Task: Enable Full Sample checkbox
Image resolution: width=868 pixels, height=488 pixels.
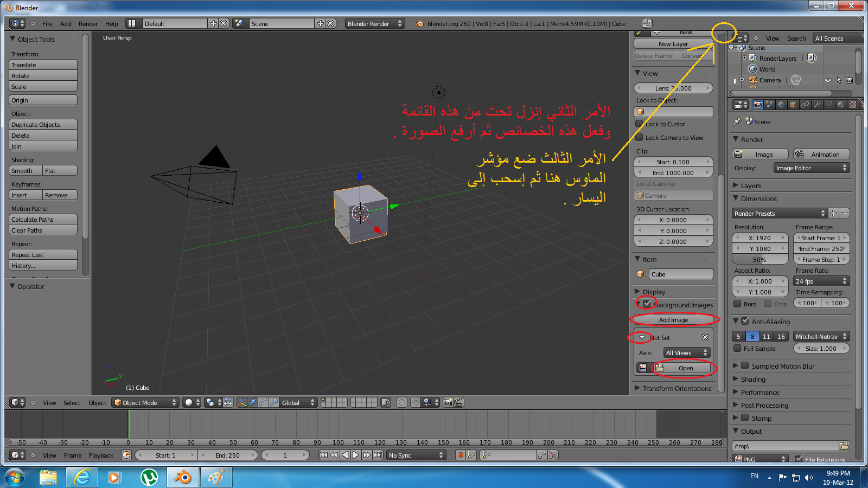Action: click(737, 349)
